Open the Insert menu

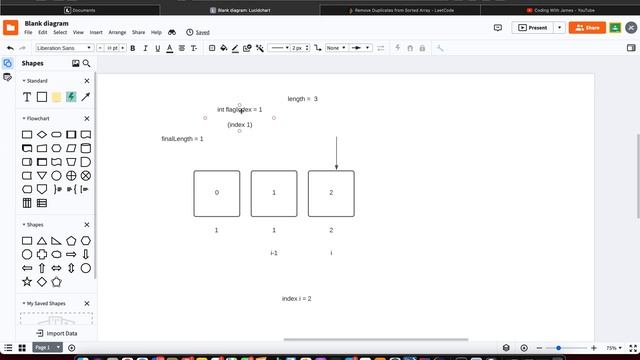(96, 32)
